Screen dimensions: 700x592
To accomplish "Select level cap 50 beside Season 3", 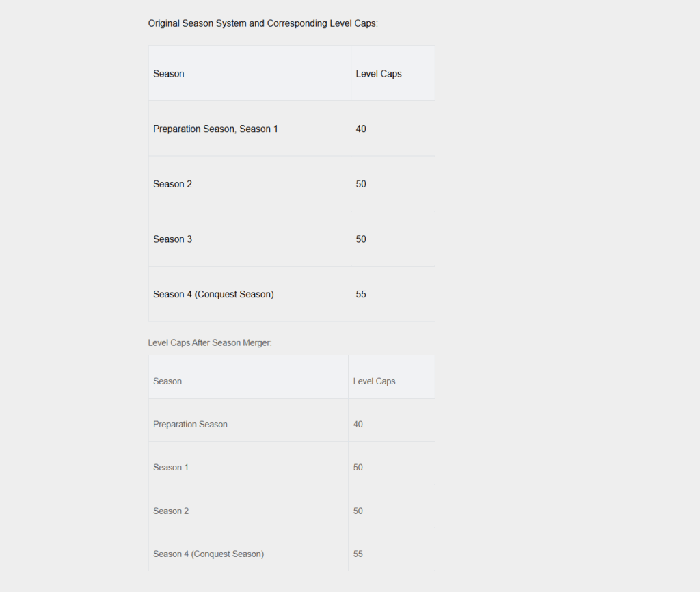I will [361, 239].
